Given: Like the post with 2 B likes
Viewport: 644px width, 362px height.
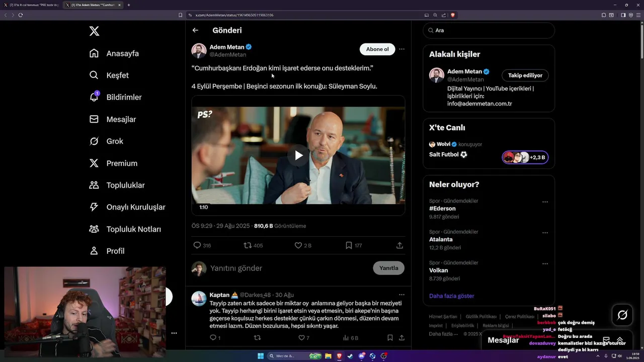Looking at the screenshot, I should coord(303,245).
